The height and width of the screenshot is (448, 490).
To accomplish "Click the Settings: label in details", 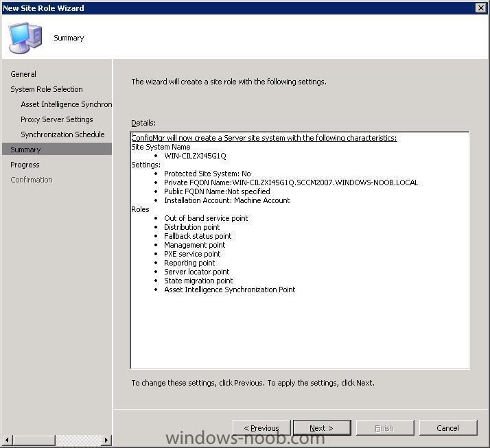I will [145, 165].
